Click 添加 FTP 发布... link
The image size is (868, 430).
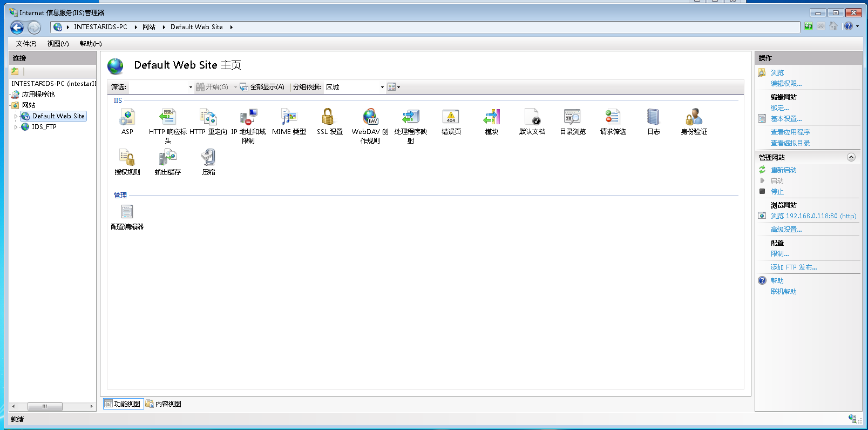(x=794, y=267)
